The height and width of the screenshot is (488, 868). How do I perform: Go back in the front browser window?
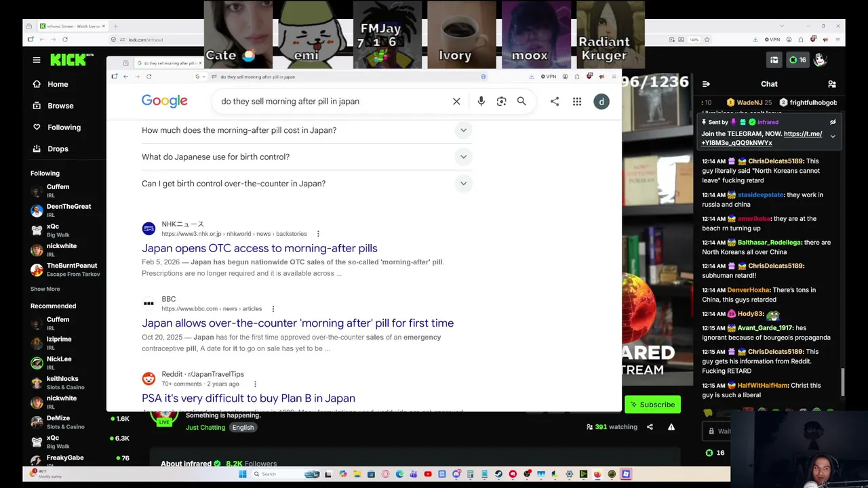tap(125, 77)
